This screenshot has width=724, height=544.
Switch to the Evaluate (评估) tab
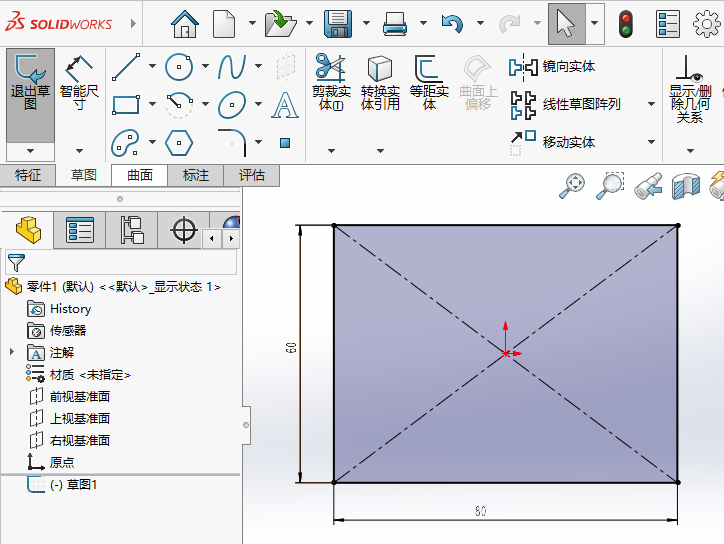(x=252, y=175)
